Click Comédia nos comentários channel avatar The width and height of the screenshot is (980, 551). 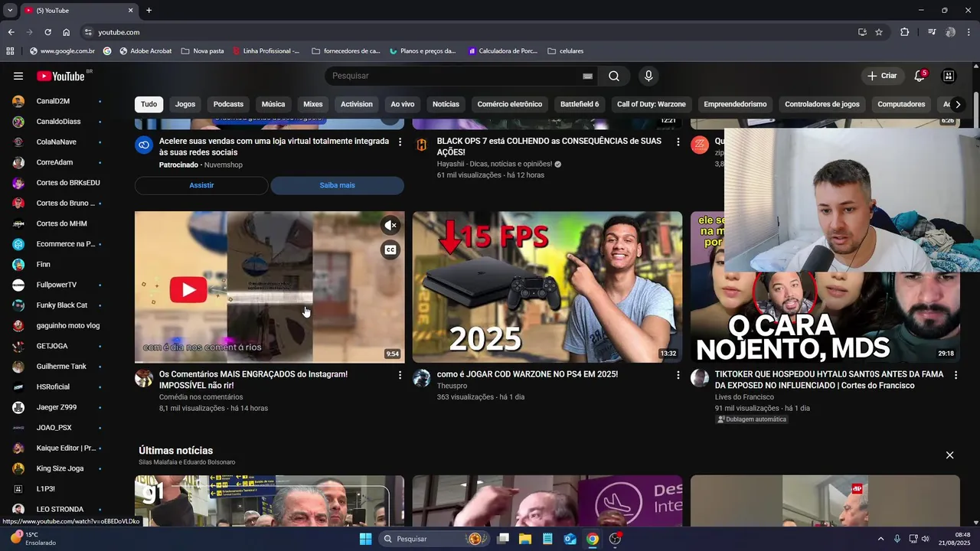pyautogui.click(x=144, y=378)
